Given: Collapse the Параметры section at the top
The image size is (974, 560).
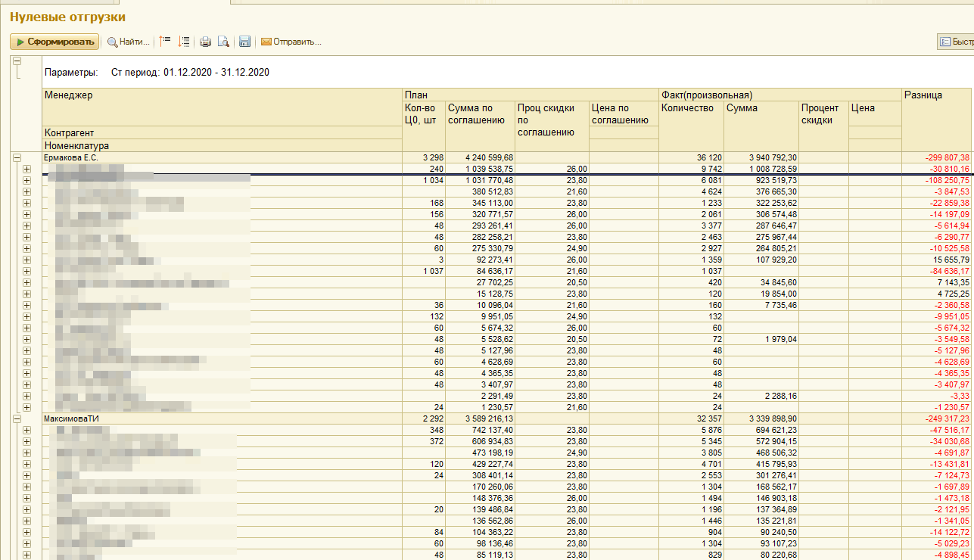Looking at the screenshot, I should coord(17,61).
